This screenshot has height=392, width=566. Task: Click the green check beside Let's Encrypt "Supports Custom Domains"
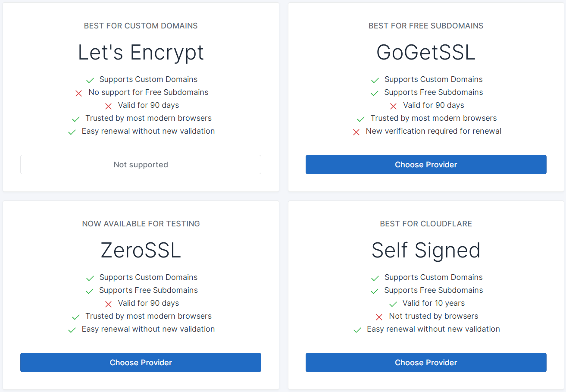pos(90,80)
